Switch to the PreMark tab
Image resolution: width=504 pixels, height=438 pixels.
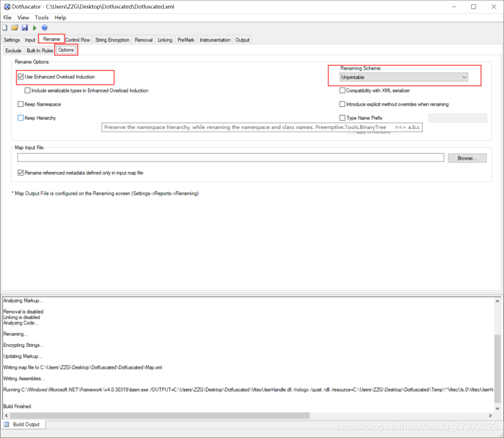click(x=186, y=40)
